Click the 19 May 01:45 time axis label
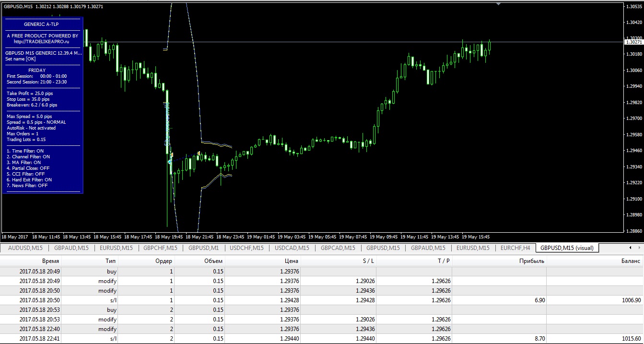Image resolution: width=644 pixels, height=344 pixels. click(x=261, y=237)
